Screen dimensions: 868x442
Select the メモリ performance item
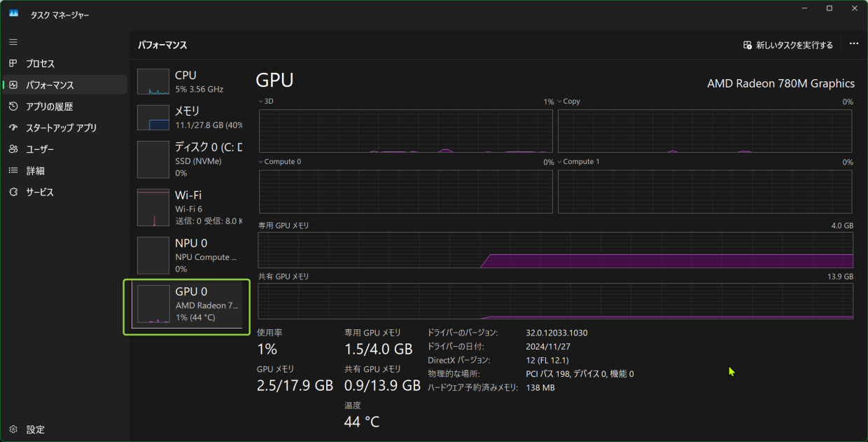(187, 118)
